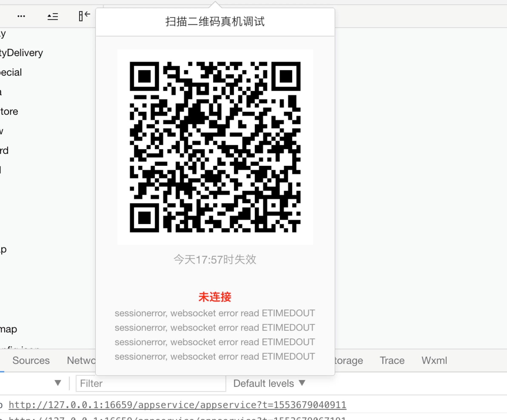
Task: Open the appservice?t=1553679040911 link
Action: click(x=177, y=405)
